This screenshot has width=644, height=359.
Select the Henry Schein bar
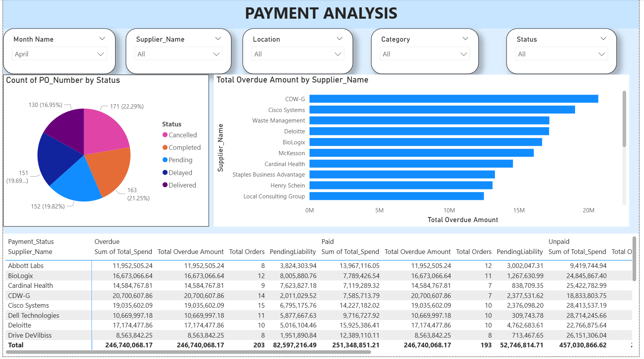[401, 185]
